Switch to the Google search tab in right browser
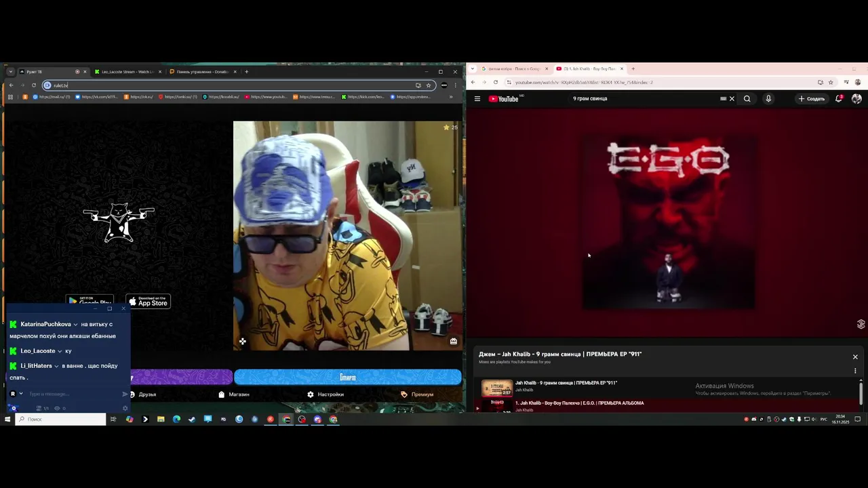The image size is (868, 488). pyautogui.click(x=515, y=68)
